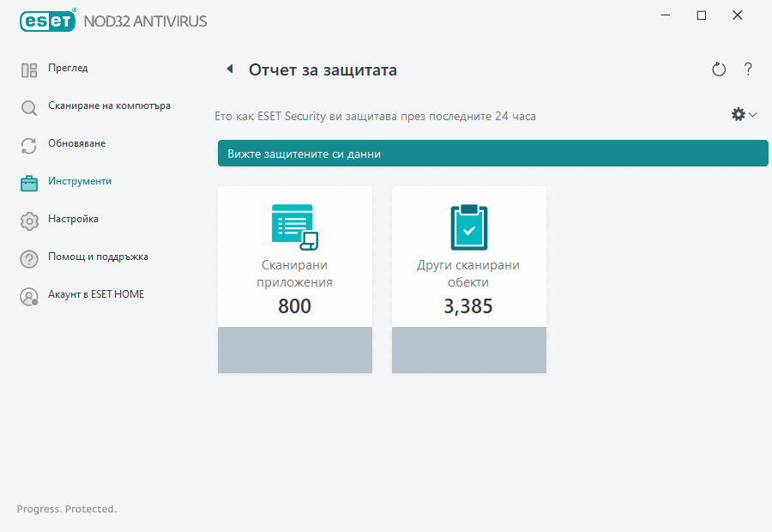Go back using the left arrow near the title
Viewport: 772px width, 532px height.
pyautogui.click(x=230, y=69)
